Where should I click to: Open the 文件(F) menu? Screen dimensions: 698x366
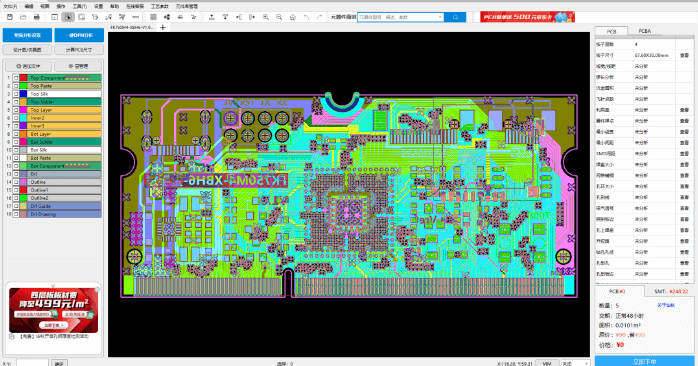pos(10,7)
